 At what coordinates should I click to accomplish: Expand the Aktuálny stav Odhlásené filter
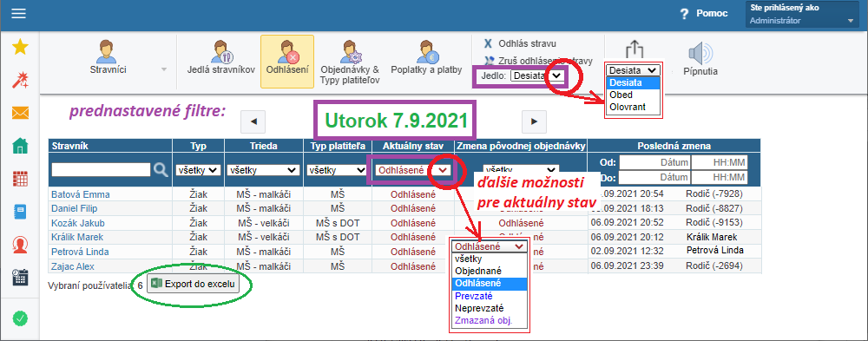[x=413, y=170]
